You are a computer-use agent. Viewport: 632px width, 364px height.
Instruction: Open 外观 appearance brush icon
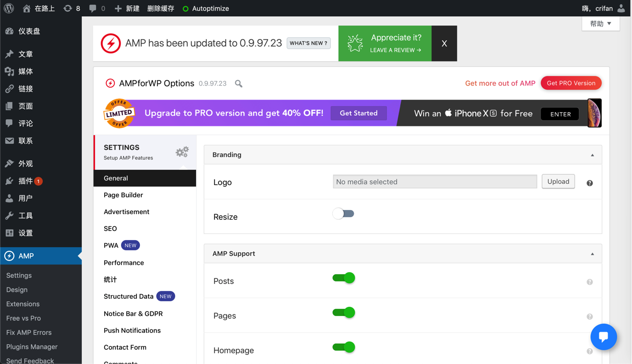[9, 164]
